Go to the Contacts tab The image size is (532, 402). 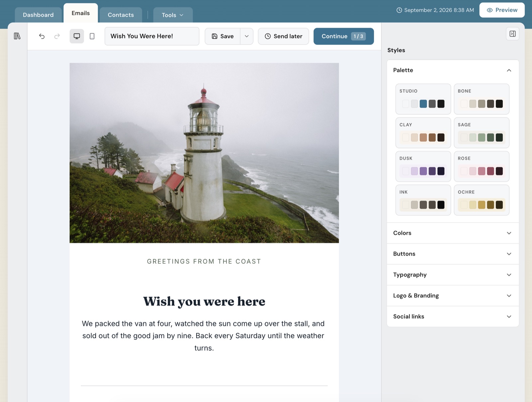(x=121, y=15)
